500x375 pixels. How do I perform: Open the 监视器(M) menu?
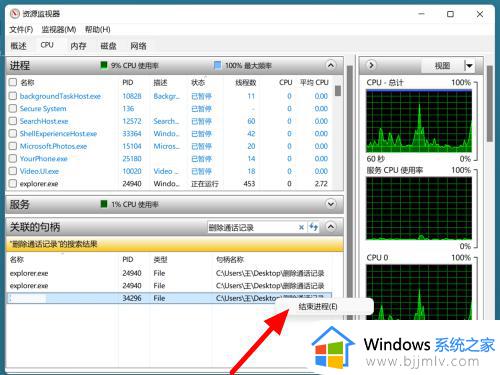pyautogui.click(x=59, y=30)
